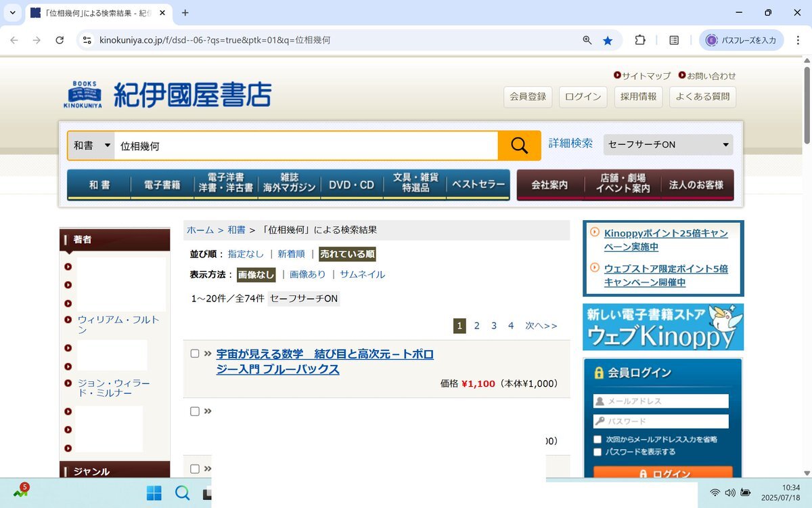Open the Windows Start menu
Screen dimensions: 812x508
pos(154,492)
